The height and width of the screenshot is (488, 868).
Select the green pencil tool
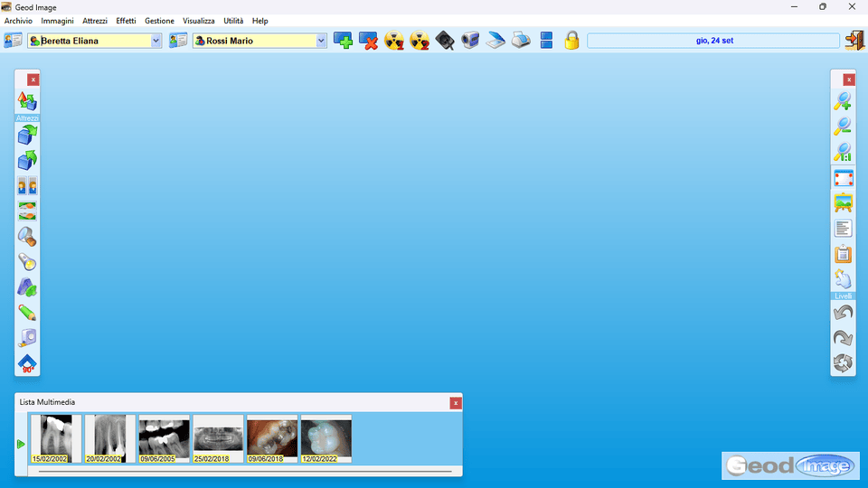(x=27, y=313)
